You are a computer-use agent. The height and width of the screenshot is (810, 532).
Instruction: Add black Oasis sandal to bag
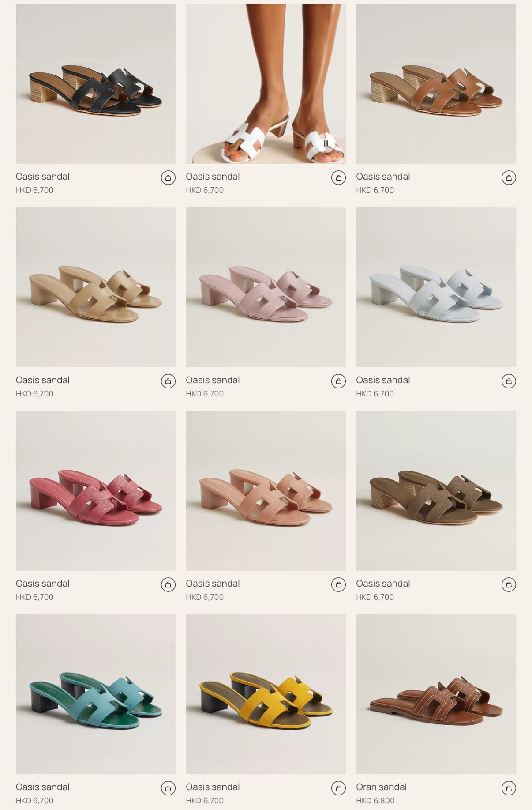pos(168,178)
